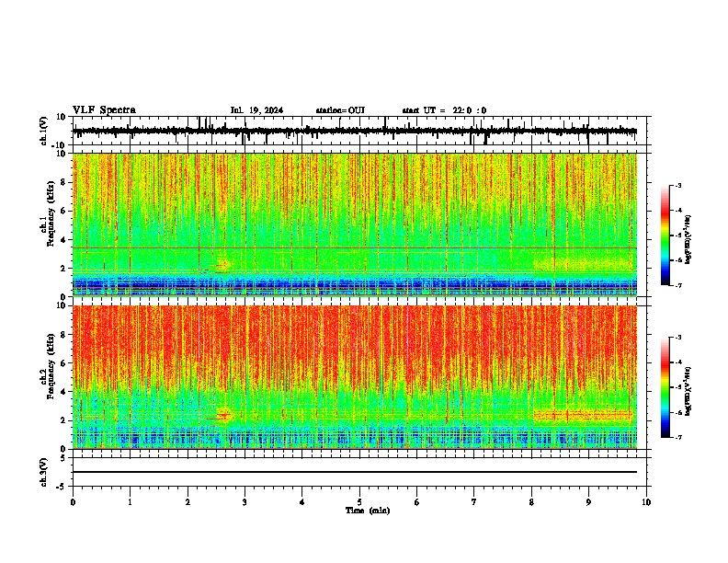The height and width of the screenshot is (563, 728).
Task: Click the ch.2 spectrogram color bar
Action: [x=665, y=387]
